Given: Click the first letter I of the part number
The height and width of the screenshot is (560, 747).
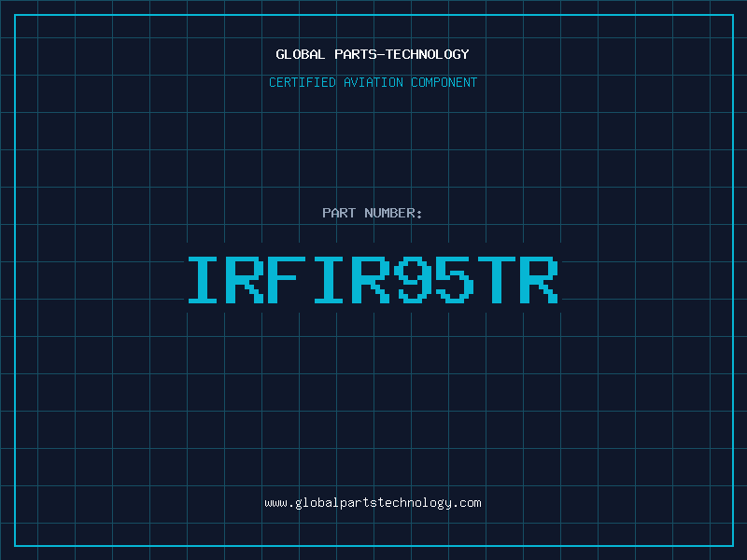Looking at the screenshot, I should click(x=205, y=280).
